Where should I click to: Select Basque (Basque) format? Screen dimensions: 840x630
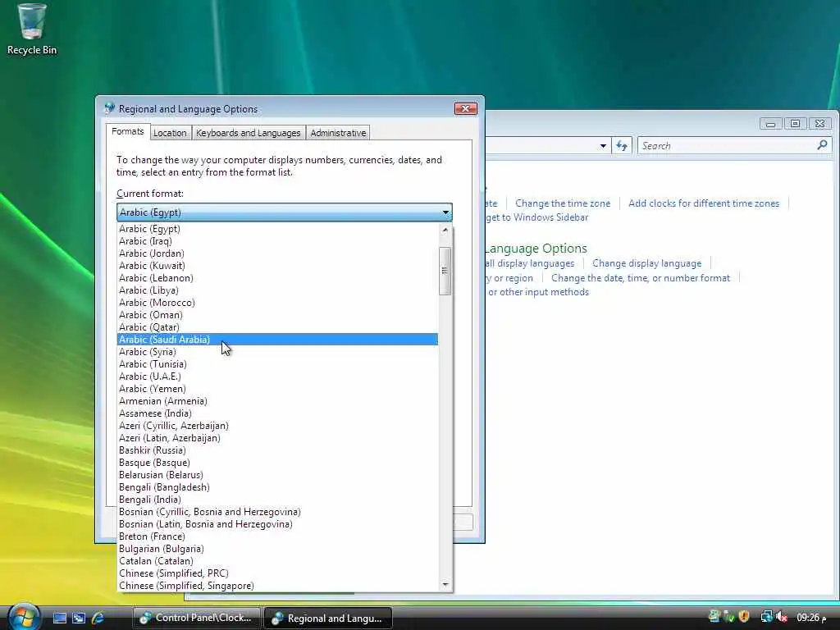coord(277,463)
